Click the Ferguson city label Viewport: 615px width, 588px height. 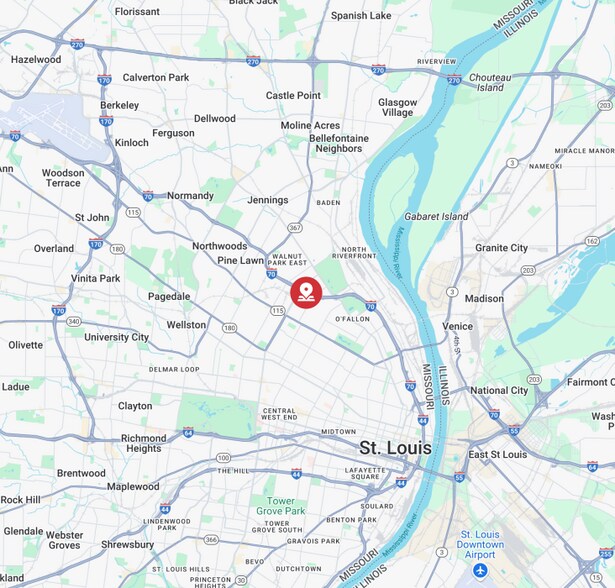[173, 133]
